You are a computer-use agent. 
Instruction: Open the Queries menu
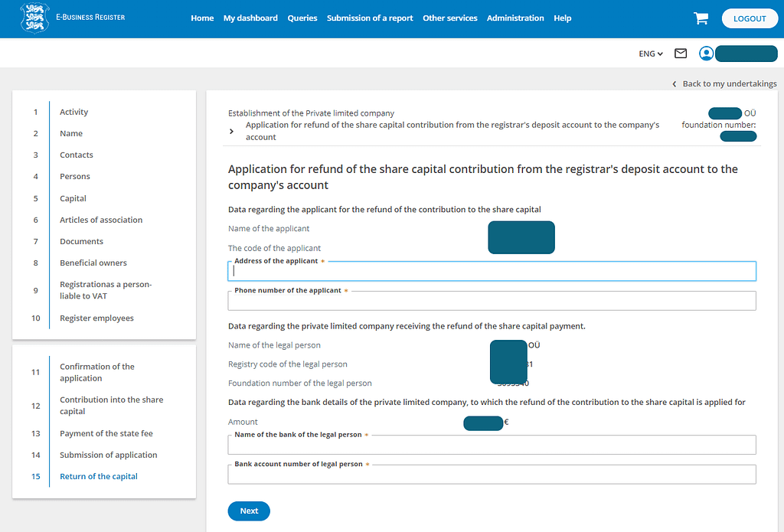pyautogui.click(x=302, y=18)
